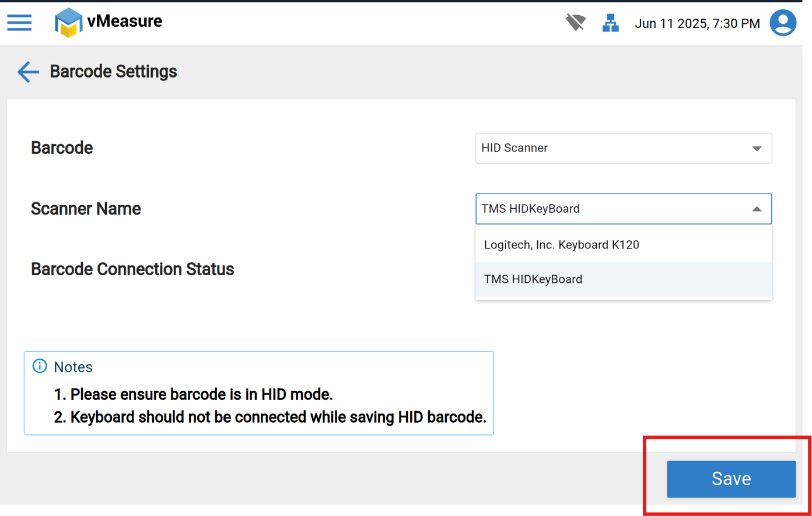This screenshot has width=812, height=516.
Task: Go back using the left arrow
Action: [27, 72]
